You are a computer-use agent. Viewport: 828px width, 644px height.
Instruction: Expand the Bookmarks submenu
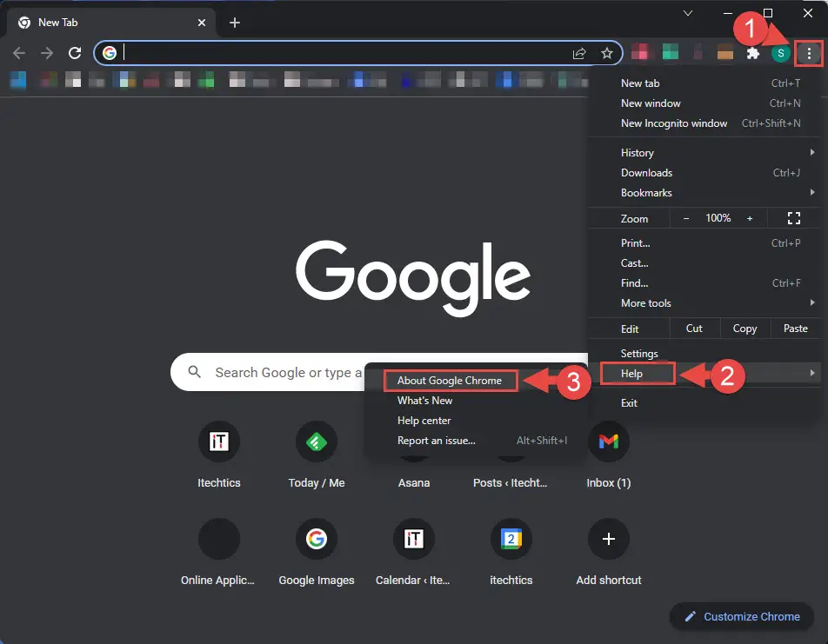705,193
